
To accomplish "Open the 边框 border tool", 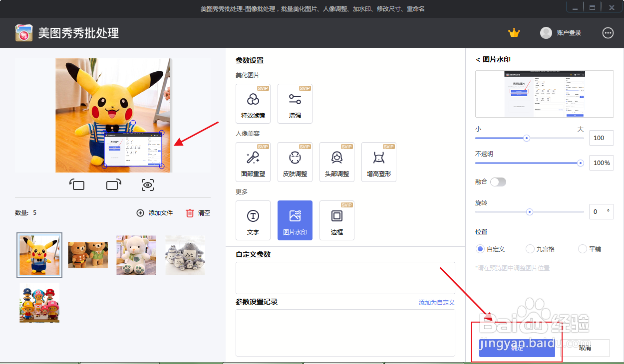I will point(337,220).
